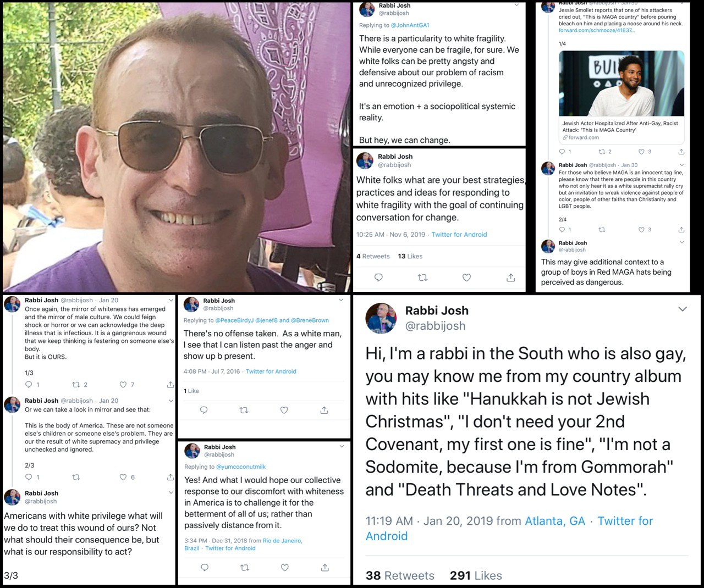Like the 2/4 MAGA tag line tweet
This screenshot has height=588, width=704.
641,230
